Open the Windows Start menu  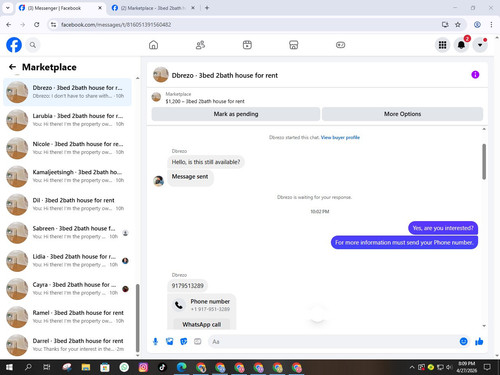(9, 367)
